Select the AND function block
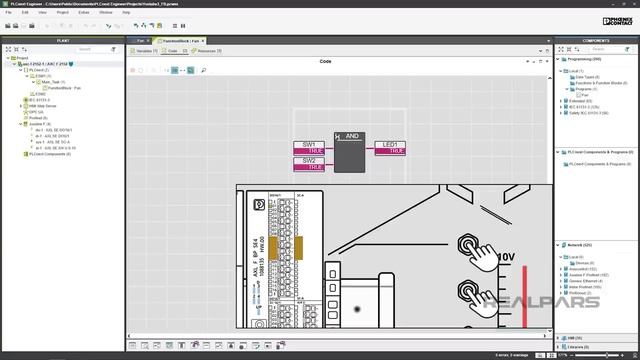Image resolution: width=640 pixels, height=360 pixels. (349, 152)
